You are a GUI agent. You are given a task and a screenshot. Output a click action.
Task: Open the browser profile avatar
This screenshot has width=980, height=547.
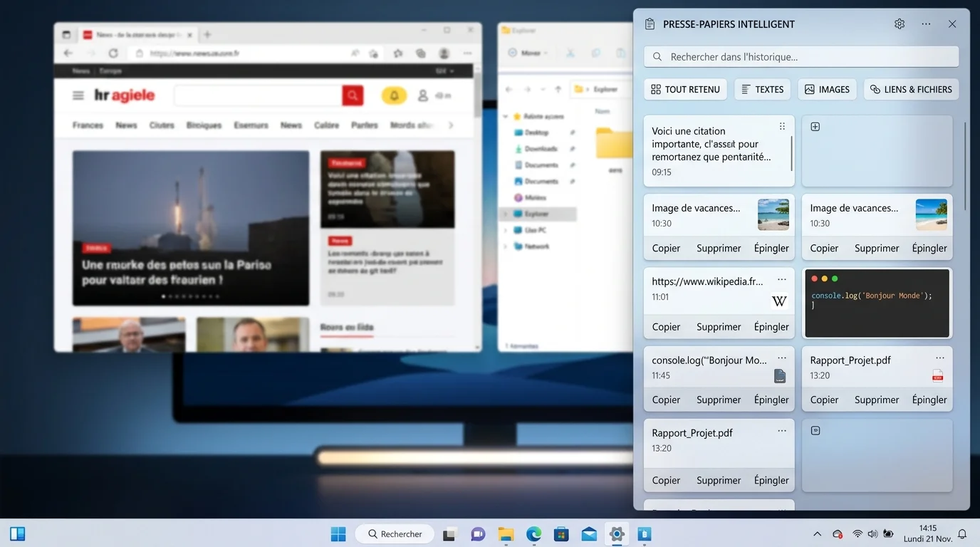[x=444, y=53]
